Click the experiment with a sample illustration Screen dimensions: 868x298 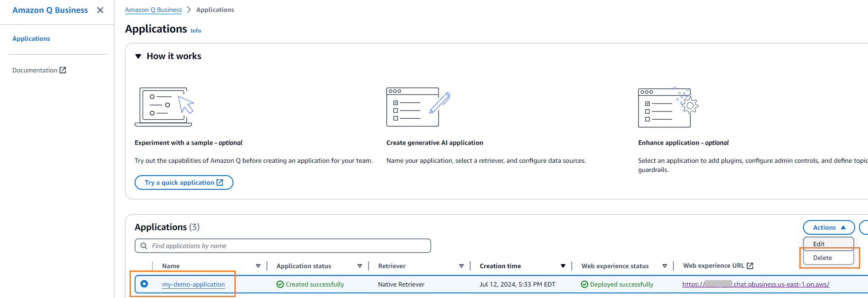click(x=164, y=107)
